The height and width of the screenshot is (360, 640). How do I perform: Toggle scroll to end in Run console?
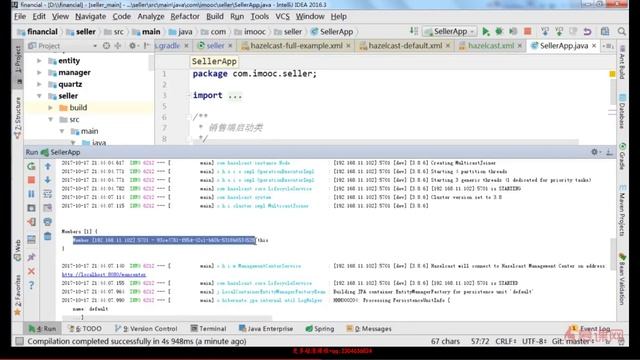point(48,208)
